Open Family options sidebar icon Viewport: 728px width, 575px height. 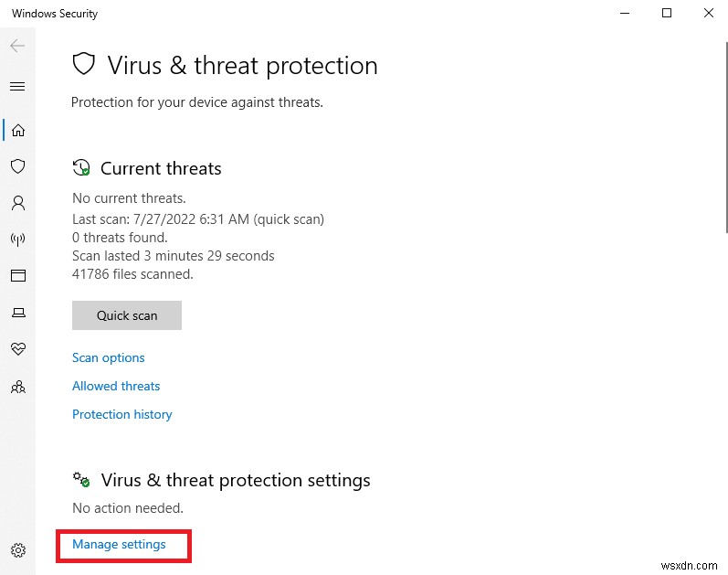pyautogui.click(x=17, y=387)
